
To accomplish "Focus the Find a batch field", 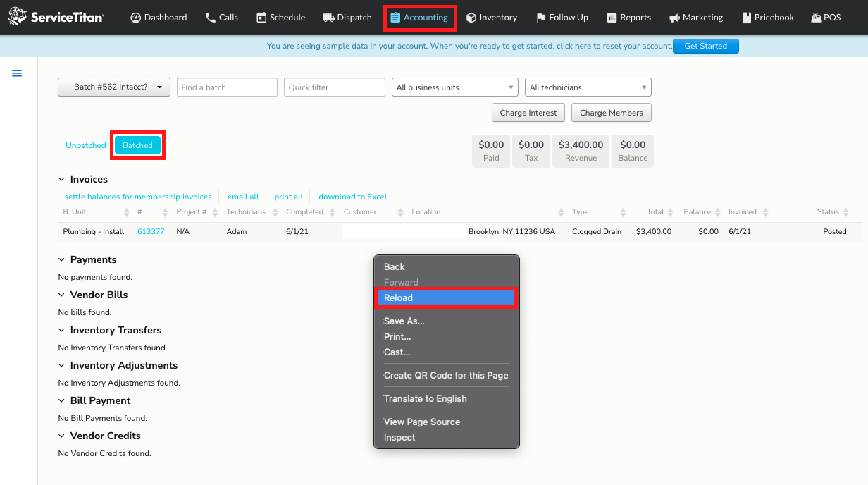I will [227, 87].
